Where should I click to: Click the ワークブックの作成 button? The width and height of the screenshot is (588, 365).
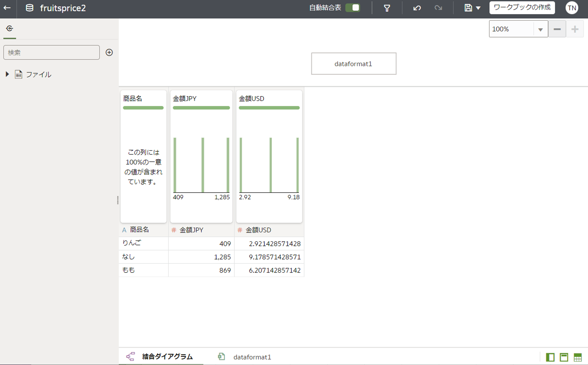click(x=522, y=8)
